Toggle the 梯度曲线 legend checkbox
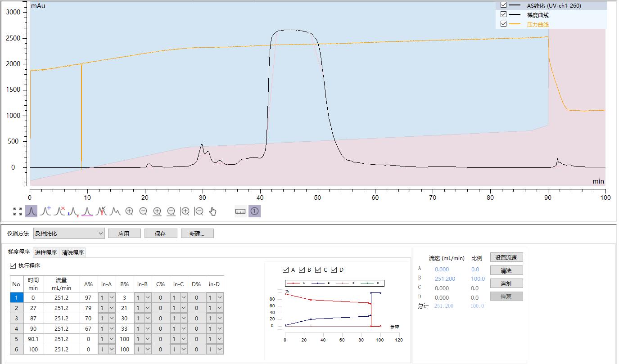This screenshot has height=364, width=619. tap(504, 14)
